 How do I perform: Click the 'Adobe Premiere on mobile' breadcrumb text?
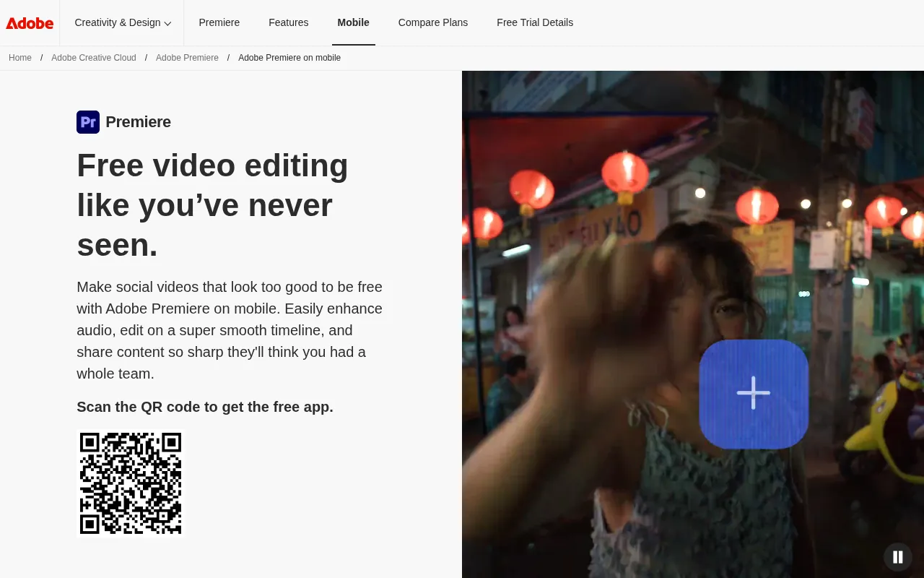(x=289, y=58)
